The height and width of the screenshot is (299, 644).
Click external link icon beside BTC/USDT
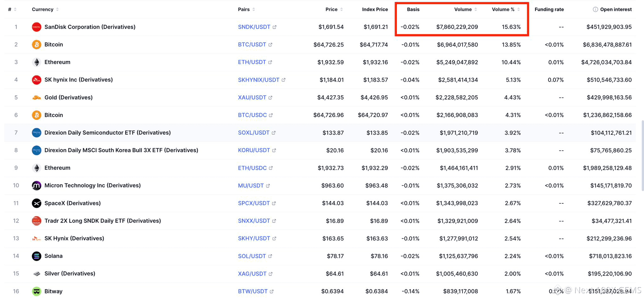click(x=270, y=45)
